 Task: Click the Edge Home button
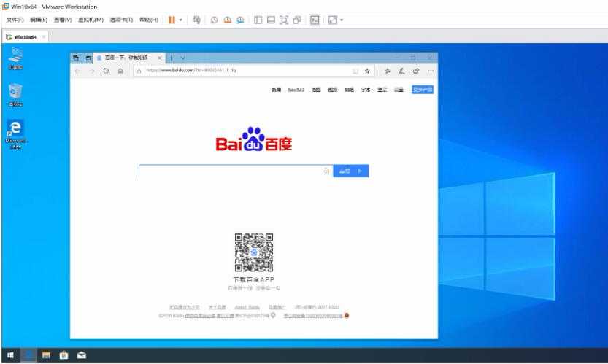click(120, 71)
